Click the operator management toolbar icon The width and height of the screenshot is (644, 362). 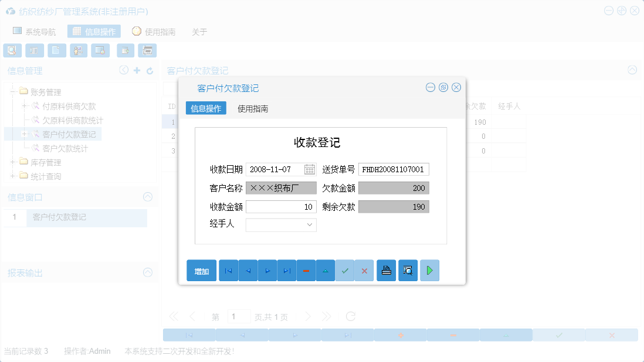[78, 50]
